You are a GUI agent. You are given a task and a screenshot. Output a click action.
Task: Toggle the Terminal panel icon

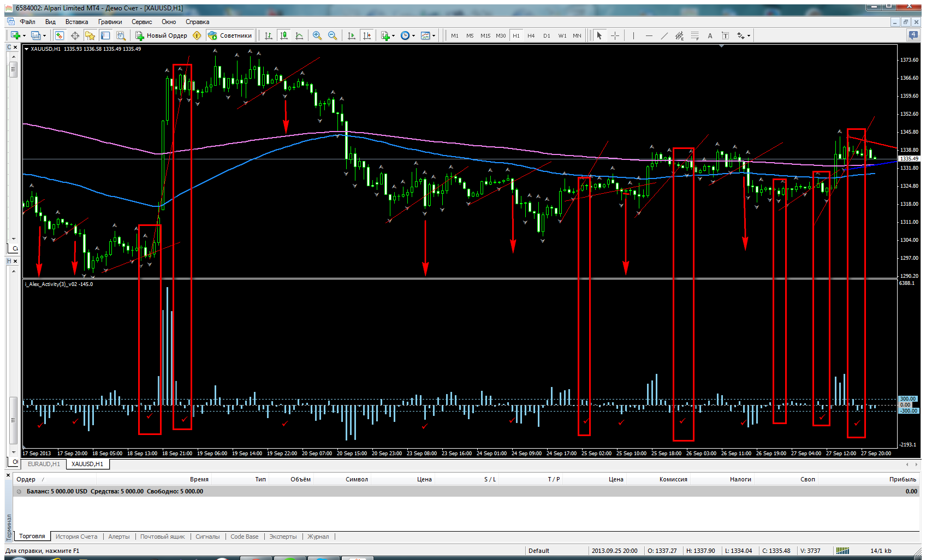click(x=105, y=35)
